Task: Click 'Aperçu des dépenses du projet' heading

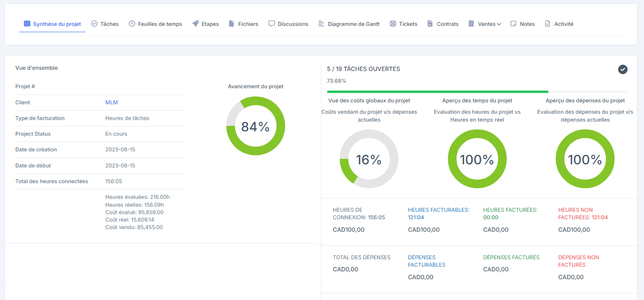Action: 585,100
